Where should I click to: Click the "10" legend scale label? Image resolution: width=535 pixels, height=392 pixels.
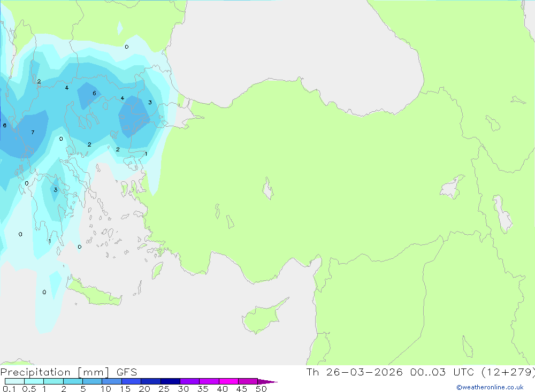[106, 389]
